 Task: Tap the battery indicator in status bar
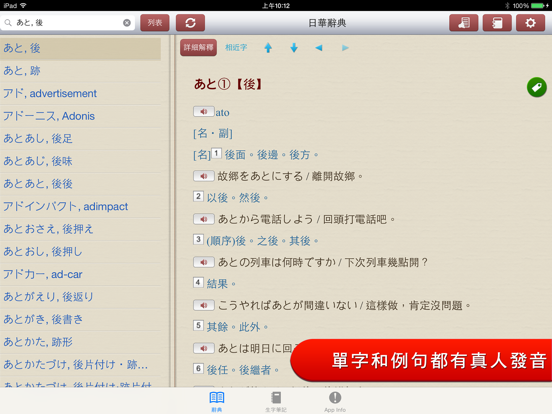539,5
